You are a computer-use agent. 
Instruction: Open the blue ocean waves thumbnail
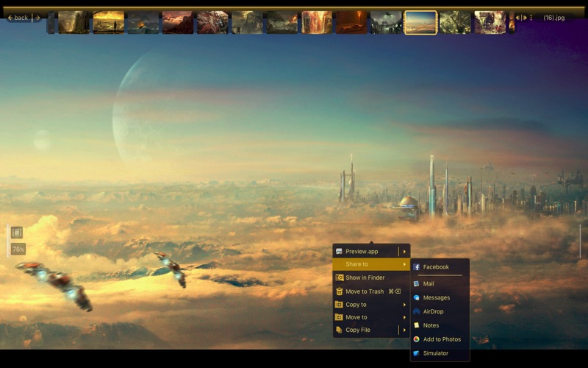(143, 23)
